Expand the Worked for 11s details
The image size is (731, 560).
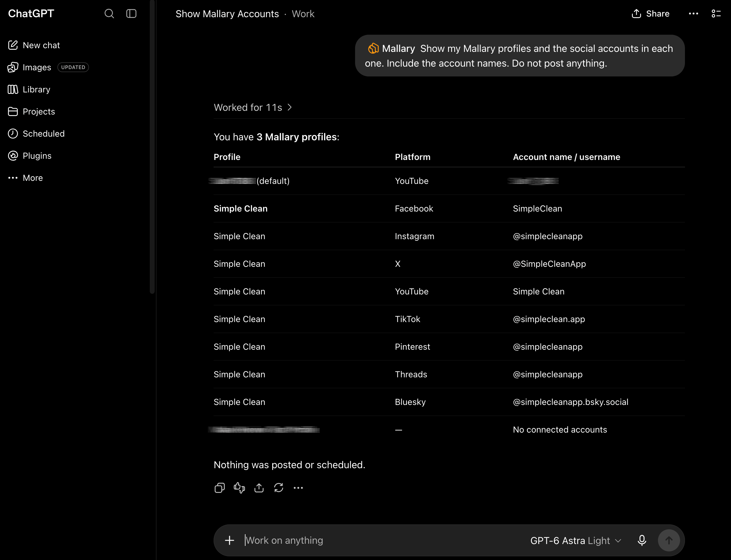tap(253, 107)
